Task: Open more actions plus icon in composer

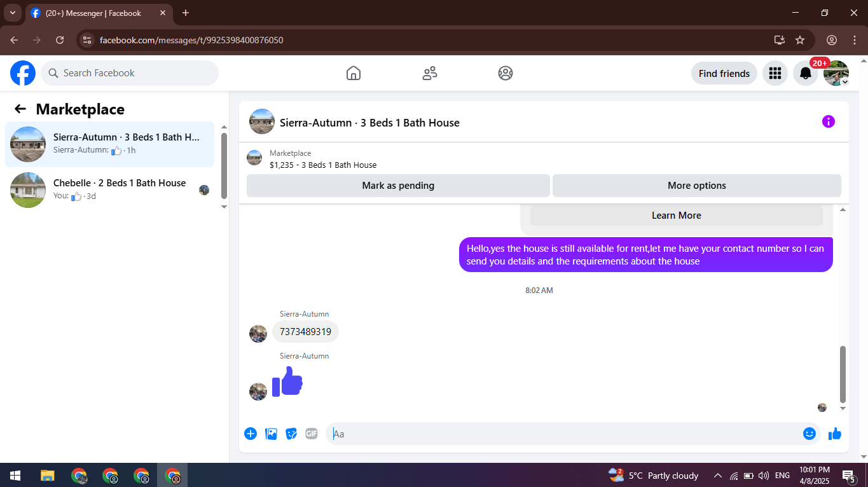Action: (x=251, y=434)
